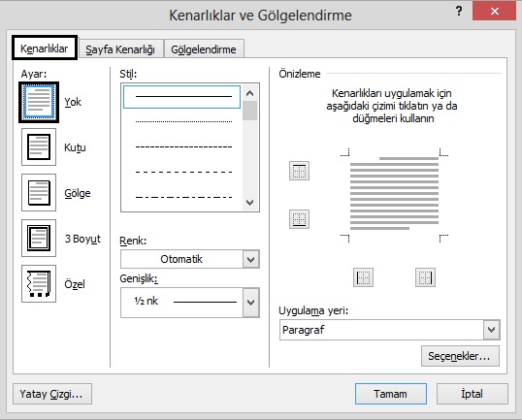Click the Tamam button
The height and width of the screenshot is (420, 522).
click(390, 394)
